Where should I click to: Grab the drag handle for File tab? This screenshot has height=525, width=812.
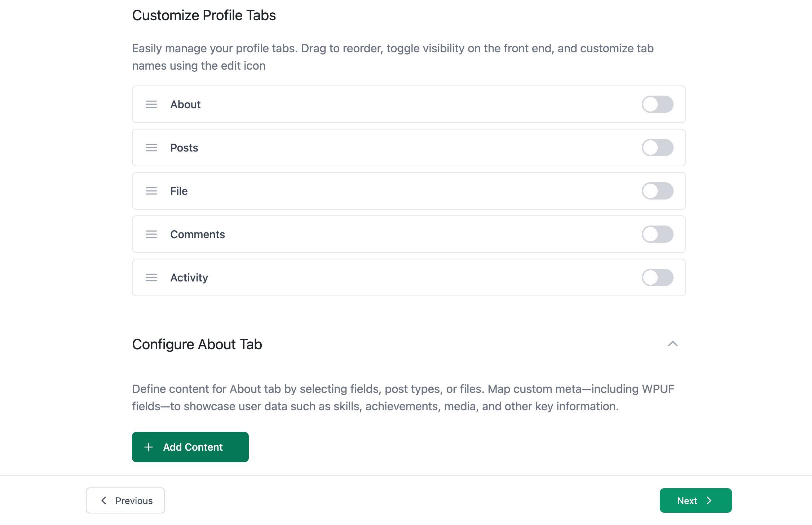(x=151, y=191)
